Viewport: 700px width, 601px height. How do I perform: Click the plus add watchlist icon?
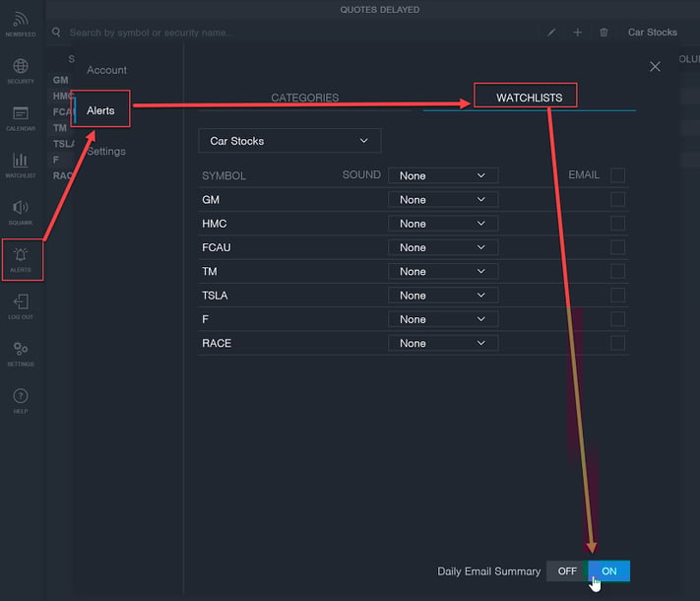(578, 33)
